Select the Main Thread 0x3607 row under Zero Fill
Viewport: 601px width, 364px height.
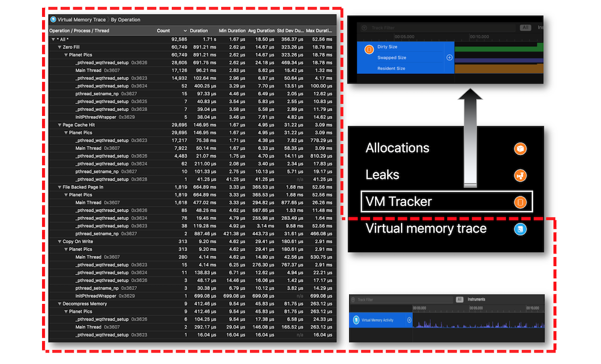coord(192,70)
